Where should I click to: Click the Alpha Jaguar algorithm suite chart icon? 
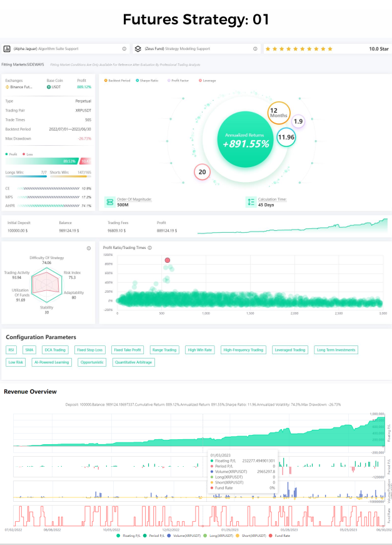pyautogui.click(x=7, y=49)
